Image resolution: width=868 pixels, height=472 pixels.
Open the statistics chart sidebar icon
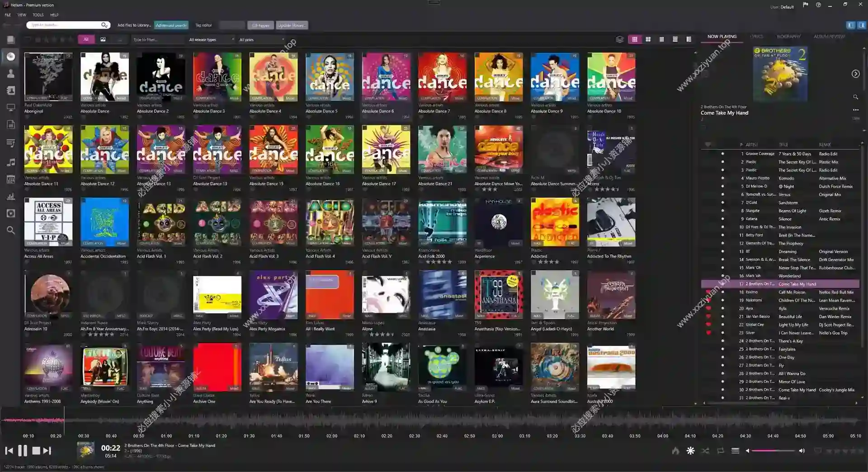pyautogui.click(x=11, y=197)
